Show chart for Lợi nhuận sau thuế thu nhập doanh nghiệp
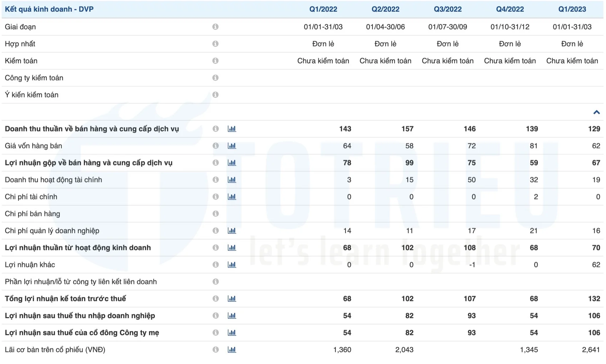 pos(232,316)
